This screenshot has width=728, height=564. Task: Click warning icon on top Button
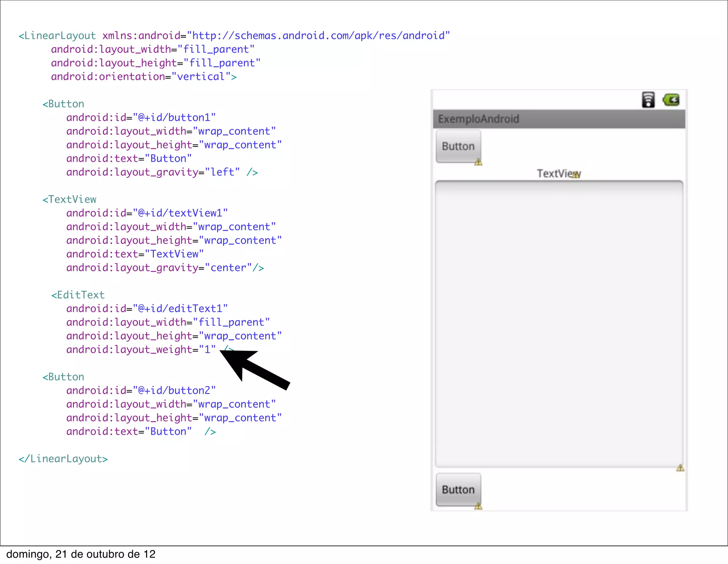478,162
